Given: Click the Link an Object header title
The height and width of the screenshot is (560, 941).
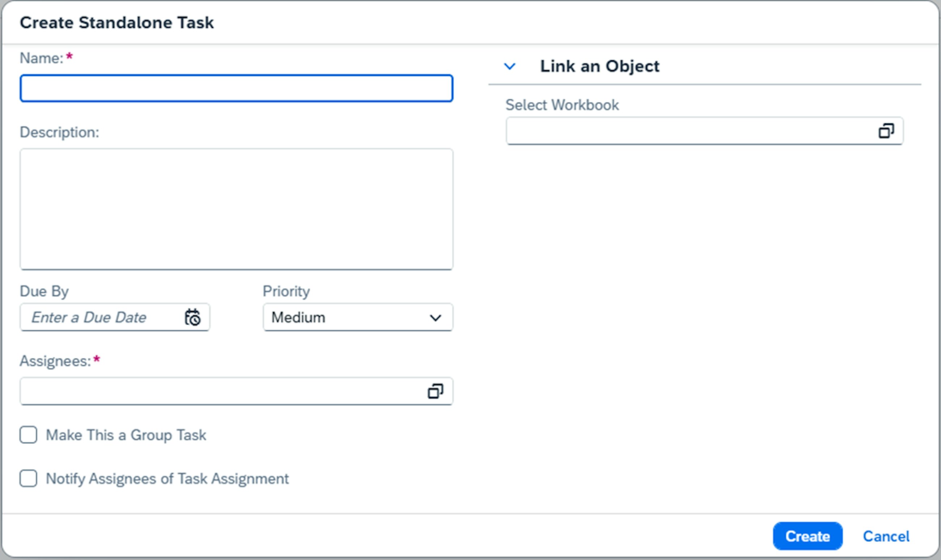Looking at the screenshot, I should pyautogui.click(x=599, y=67).
